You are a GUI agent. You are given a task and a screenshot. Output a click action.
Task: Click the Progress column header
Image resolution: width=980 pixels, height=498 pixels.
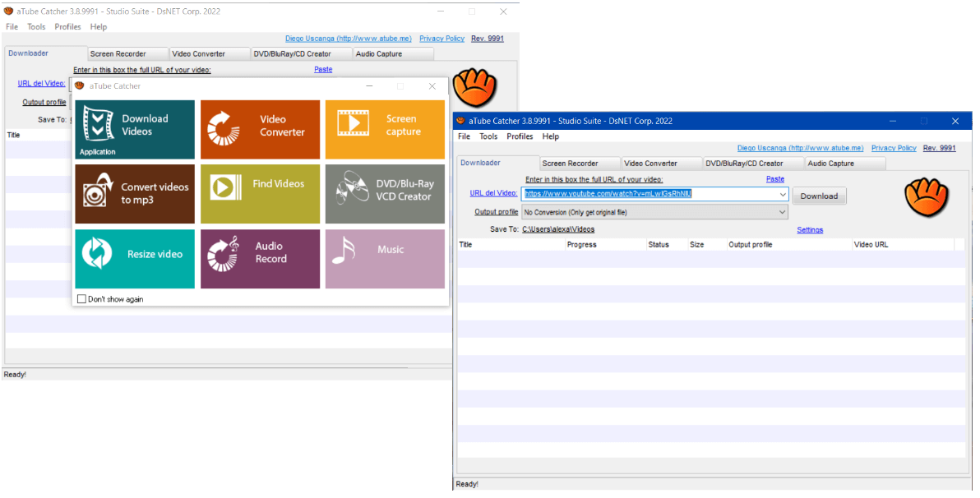coord(606,244)
